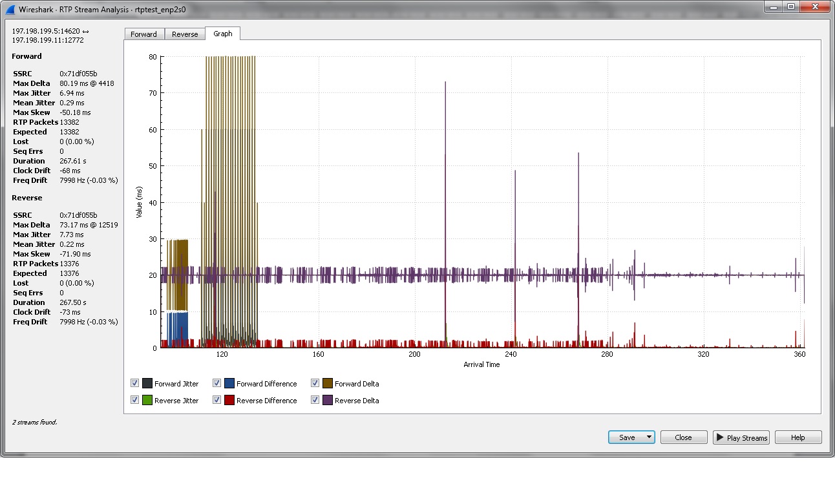Toggle the Forward Difference checkbox
This screenshot has width=835, height=504.
click(x=217, y=383)
